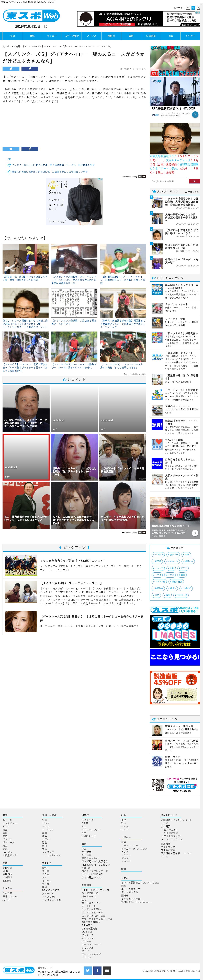Click the 東スポセレクト logo thumbnail
This screenshot has height=980, width=203.
coord(157,357)
